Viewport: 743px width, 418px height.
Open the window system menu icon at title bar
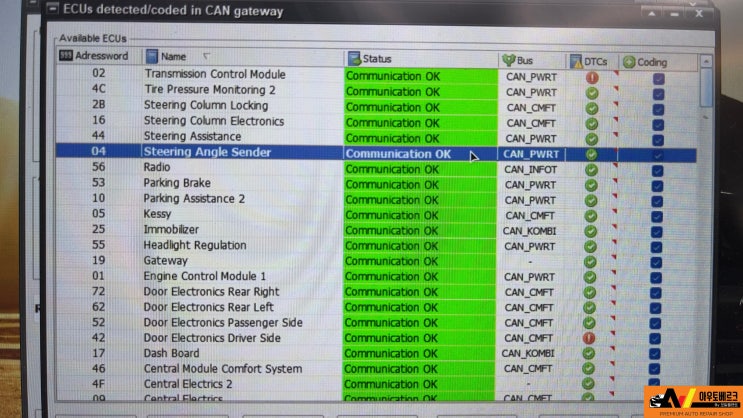point(52,9)
